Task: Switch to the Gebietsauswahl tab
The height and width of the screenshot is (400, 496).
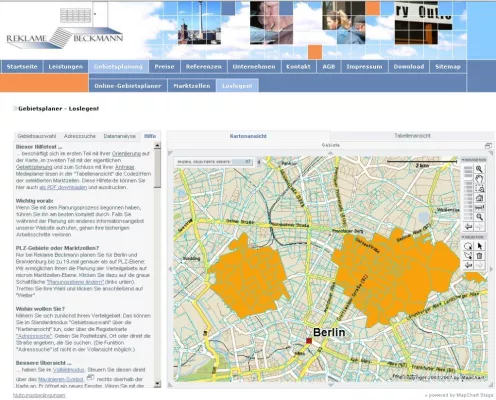Action: click(x=37, y=136)
